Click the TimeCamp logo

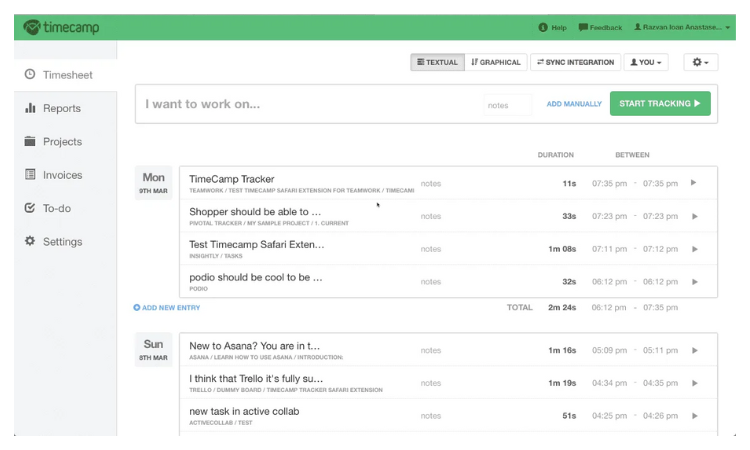pyautogui.click(x=61, y=27)
